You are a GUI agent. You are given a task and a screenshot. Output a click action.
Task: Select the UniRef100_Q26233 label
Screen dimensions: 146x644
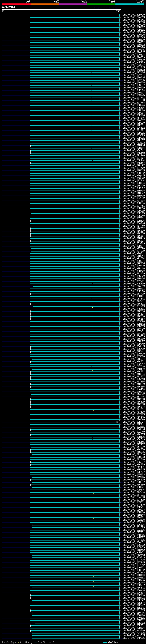coord(134,593)
